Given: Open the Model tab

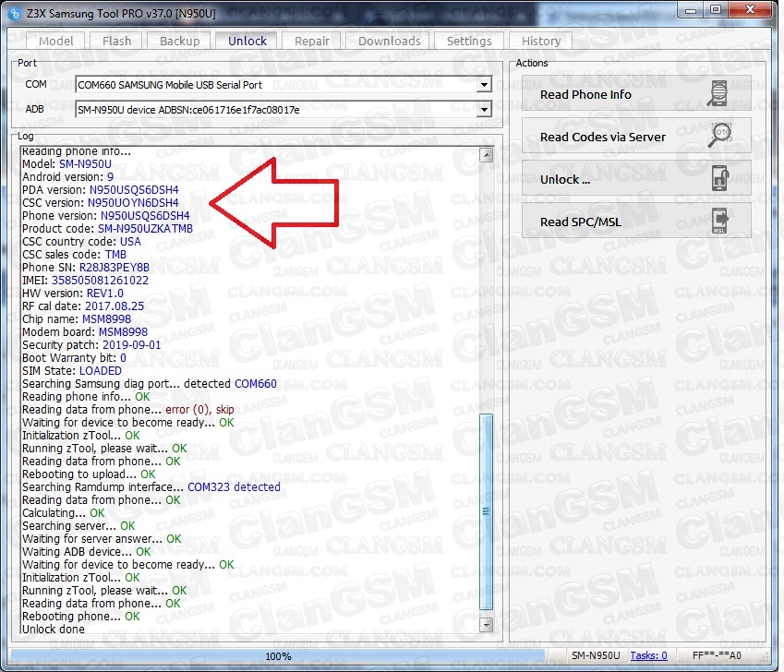Looking at the screenshot, I should 56,41.
